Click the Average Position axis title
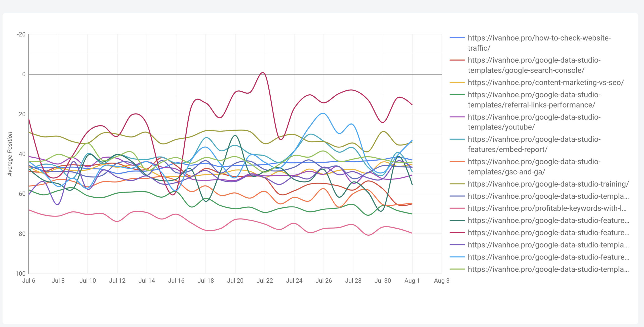 10,154
